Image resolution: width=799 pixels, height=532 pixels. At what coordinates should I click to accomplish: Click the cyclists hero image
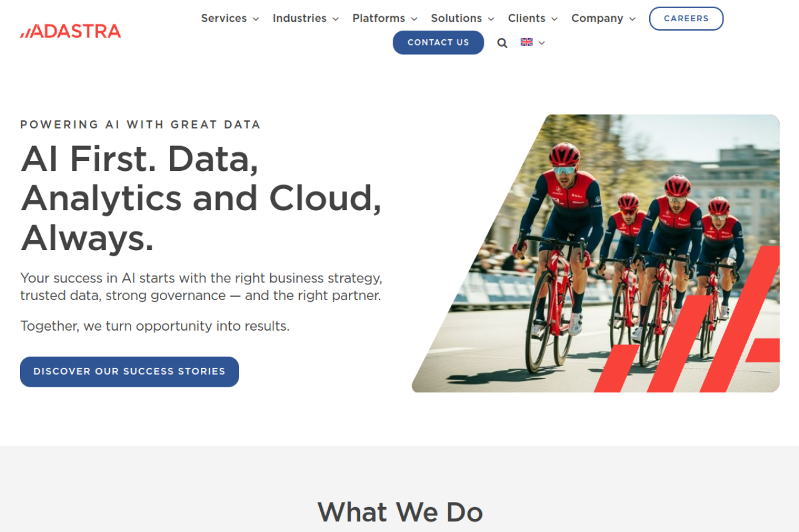596,253
